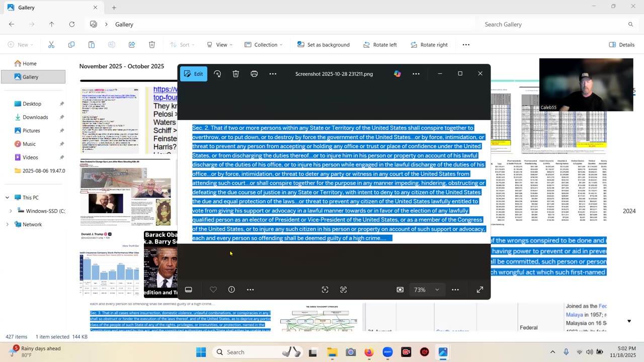Show file info with the info icon
644x362 pixels.
click(x=231, y=290)
